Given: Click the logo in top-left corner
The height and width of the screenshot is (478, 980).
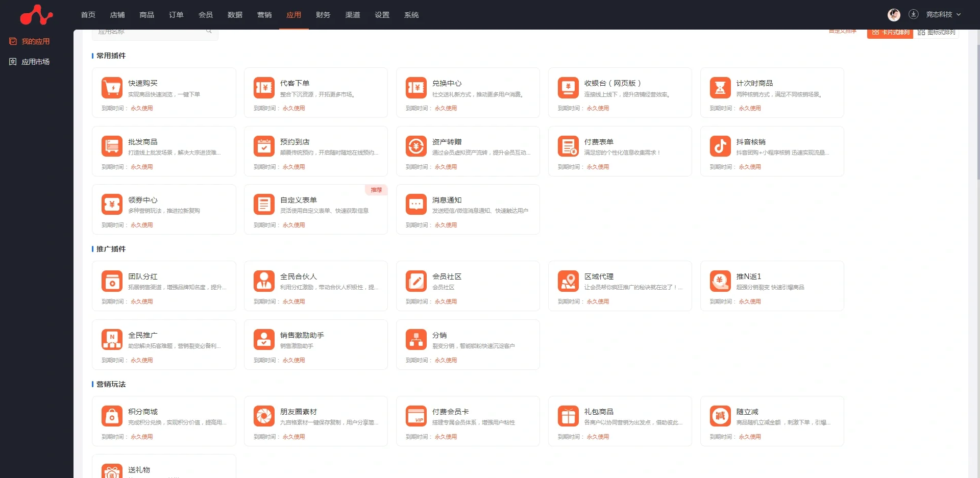Looking at the screenshot, I should (x=37, y=15).
